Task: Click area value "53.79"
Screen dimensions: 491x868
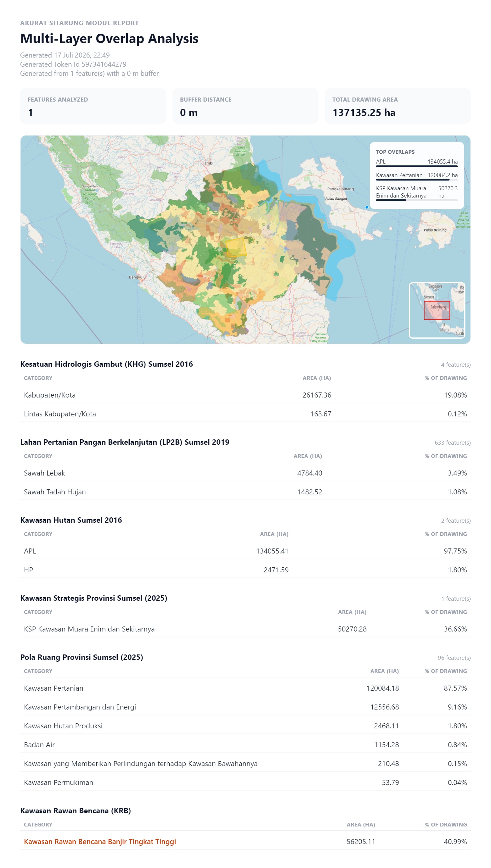Action: (390, 782)
